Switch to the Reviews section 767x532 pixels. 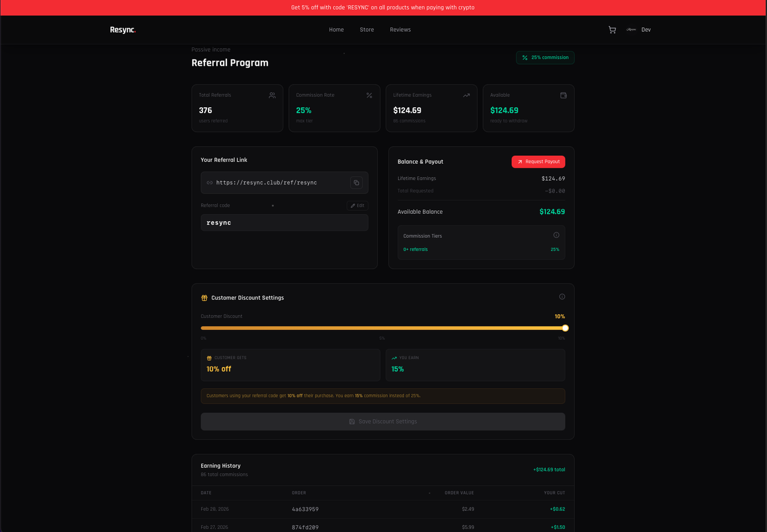point(400,29)
